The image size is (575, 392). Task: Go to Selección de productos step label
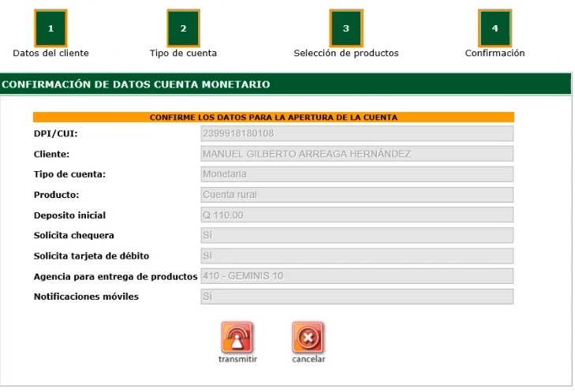(345, 53)
